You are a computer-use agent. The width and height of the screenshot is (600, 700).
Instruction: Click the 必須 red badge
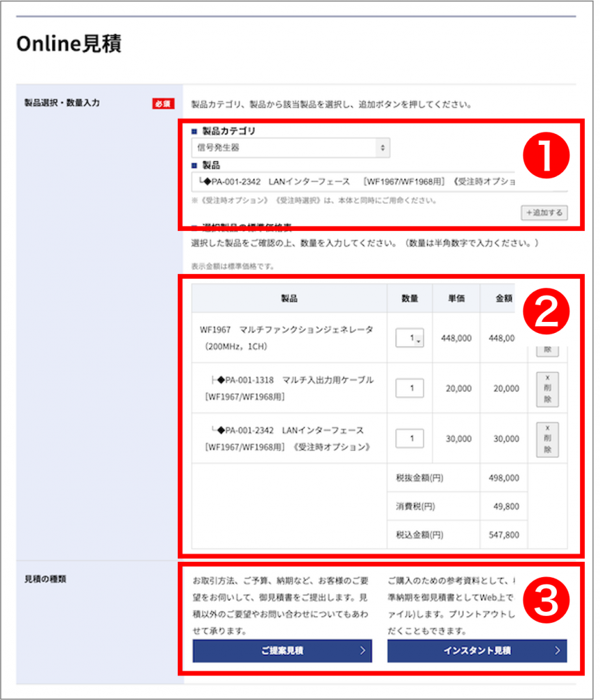tap(163, 104)
